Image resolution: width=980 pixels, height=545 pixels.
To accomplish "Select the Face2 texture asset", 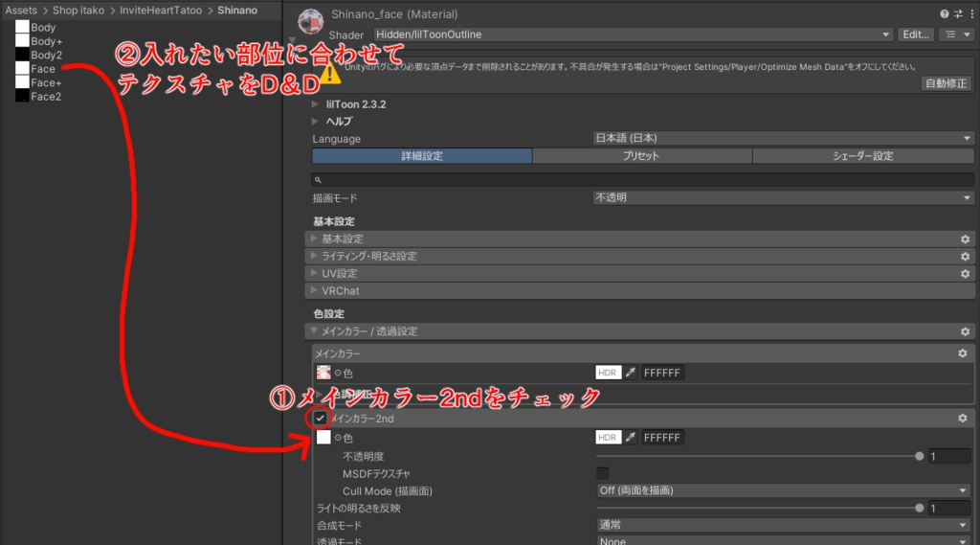I will coord(38,96).
